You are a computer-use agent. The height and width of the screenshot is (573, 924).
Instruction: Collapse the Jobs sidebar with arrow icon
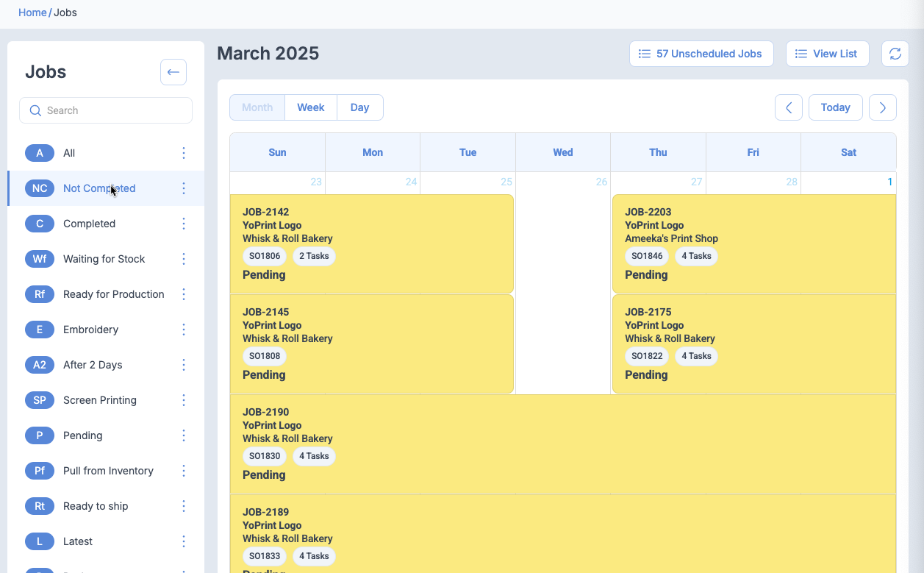click(x=173, y=72)
